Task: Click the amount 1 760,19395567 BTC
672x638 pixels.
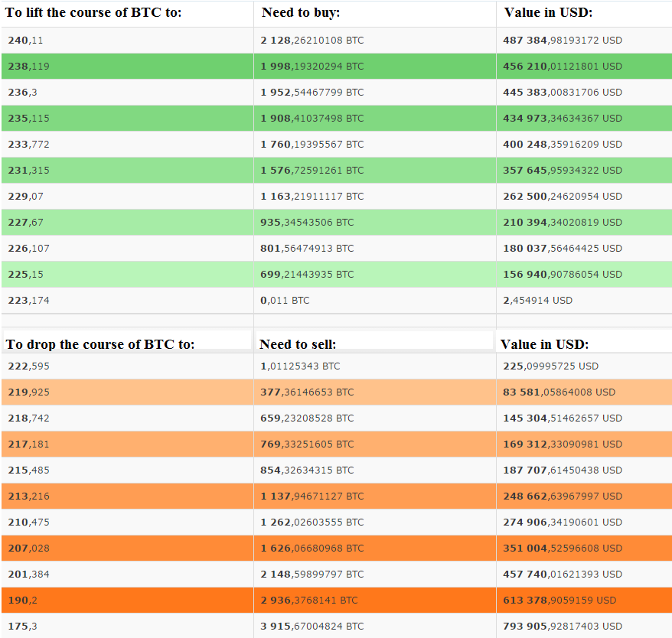Action: click(x=312, y=145)
